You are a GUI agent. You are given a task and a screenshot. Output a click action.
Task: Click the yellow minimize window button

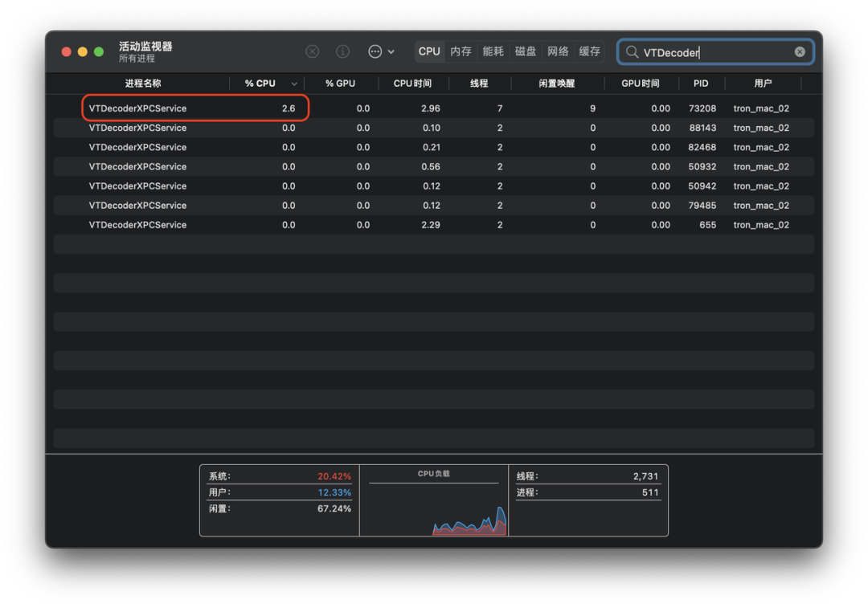(x=83, y=51)
